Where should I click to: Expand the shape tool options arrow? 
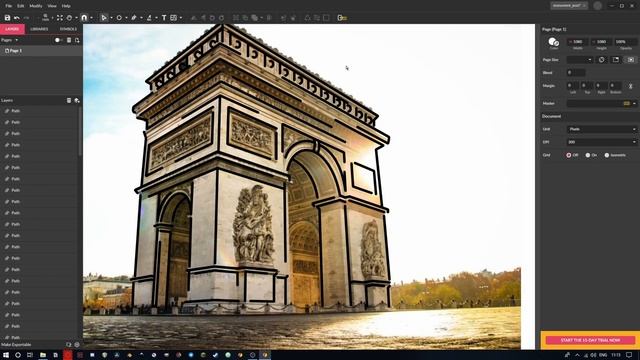coord(126,18)
